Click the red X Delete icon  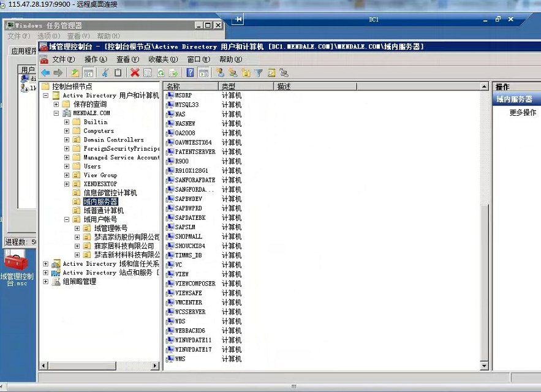tap(135, 73)
